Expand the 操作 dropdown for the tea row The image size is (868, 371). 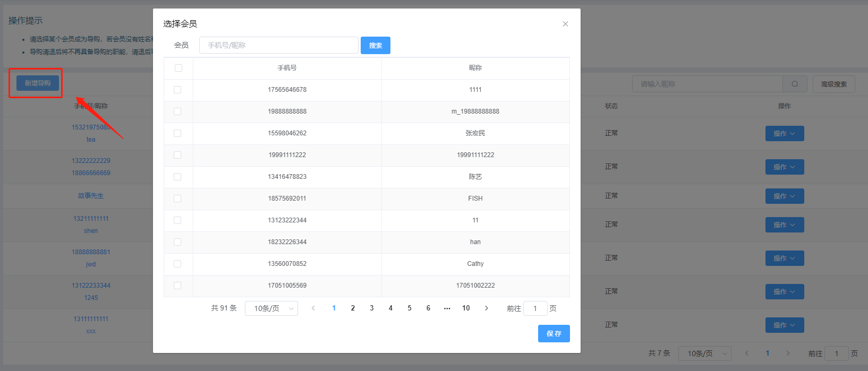pos(784,134)
